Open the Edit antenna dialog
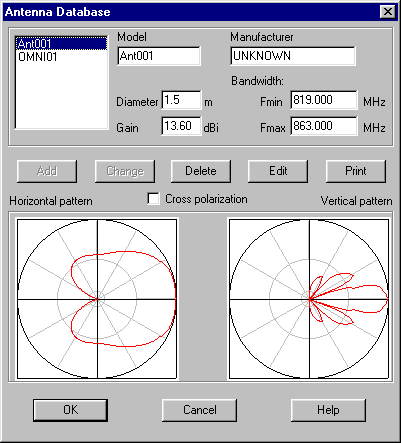Viewport: 401px width, 443px height. coord(278,171)
